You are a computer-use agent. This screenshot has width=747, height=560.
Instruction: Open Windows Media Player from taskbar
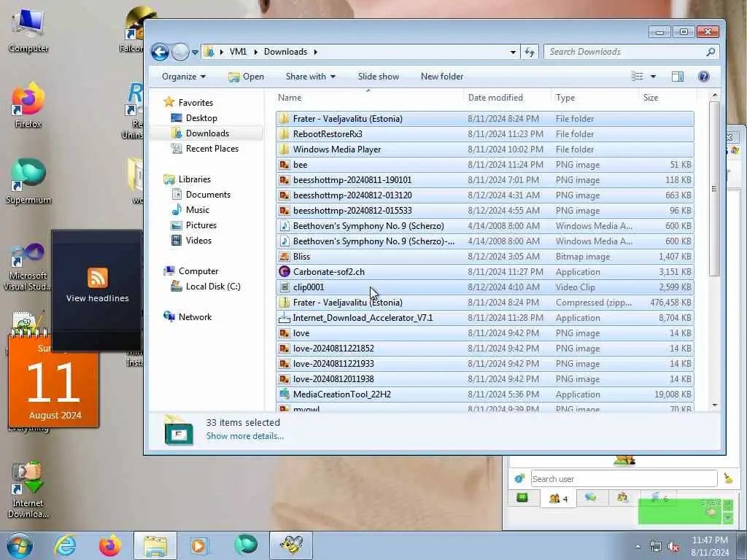[198, 545]
